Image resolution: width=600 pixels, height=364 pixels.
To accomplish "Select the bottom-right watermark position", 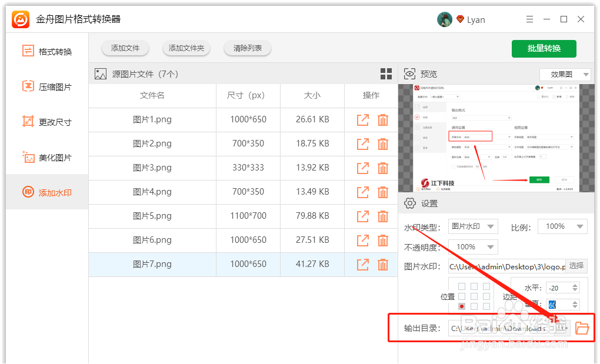I will click(486, 306).
